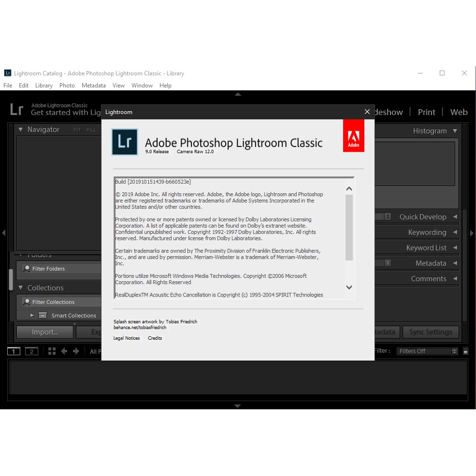Select main window display button 1
The width and height of the screenshot is (476, 476).
14,351
